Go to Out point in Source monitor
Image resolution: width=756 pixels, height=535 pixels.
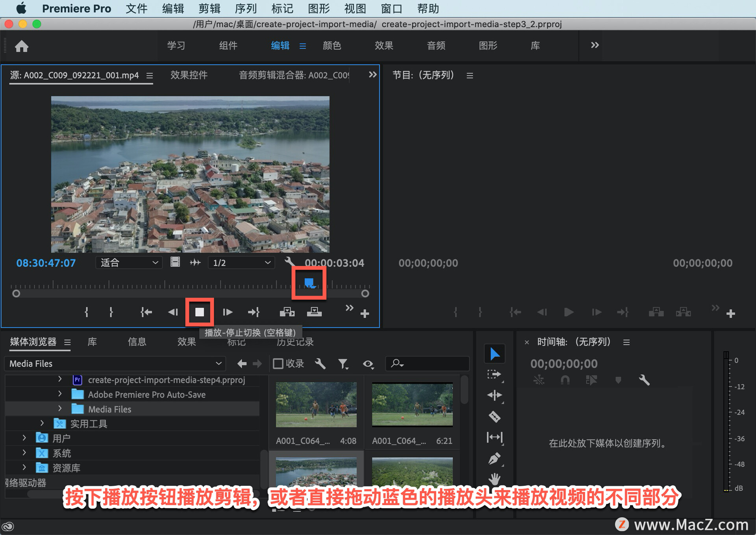point(254,312)
